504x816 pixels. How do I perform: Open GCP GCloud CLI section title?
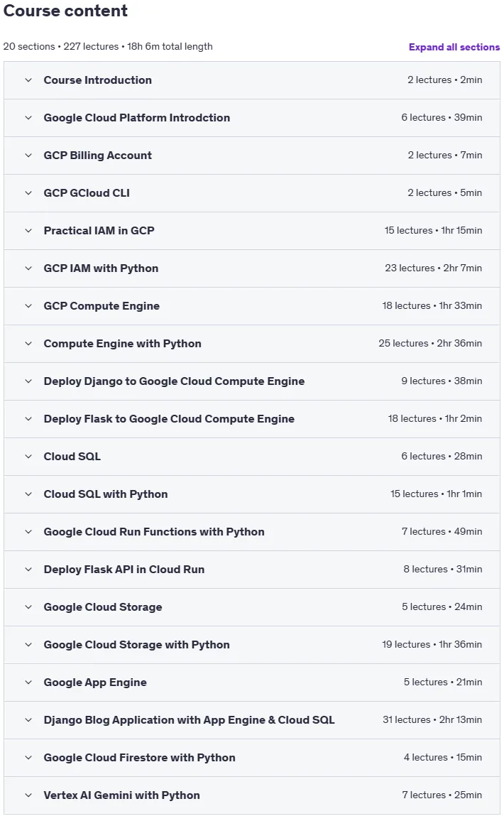pos(87,193)
